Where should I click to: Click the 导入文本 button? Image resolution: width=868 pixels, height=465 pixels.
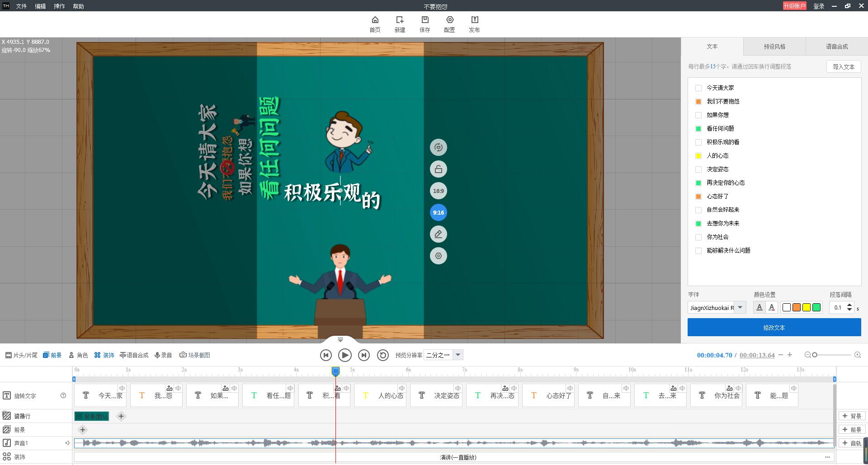(x=844, y=67)
